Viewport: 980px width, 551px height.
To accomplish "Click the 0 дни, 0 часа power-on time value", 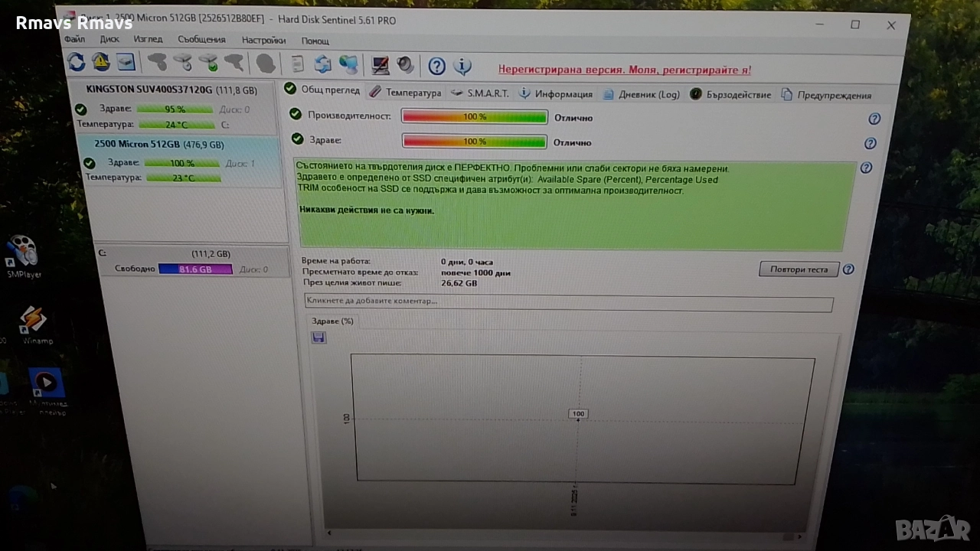I will [467, 262].
